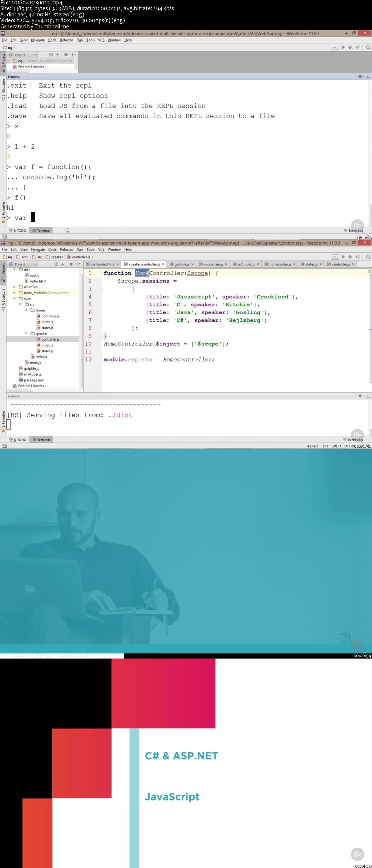Screen dimensions: 372x868
Task: Click the speaker breadcrumb in M7 navigation bar
Action: (54, 257)
